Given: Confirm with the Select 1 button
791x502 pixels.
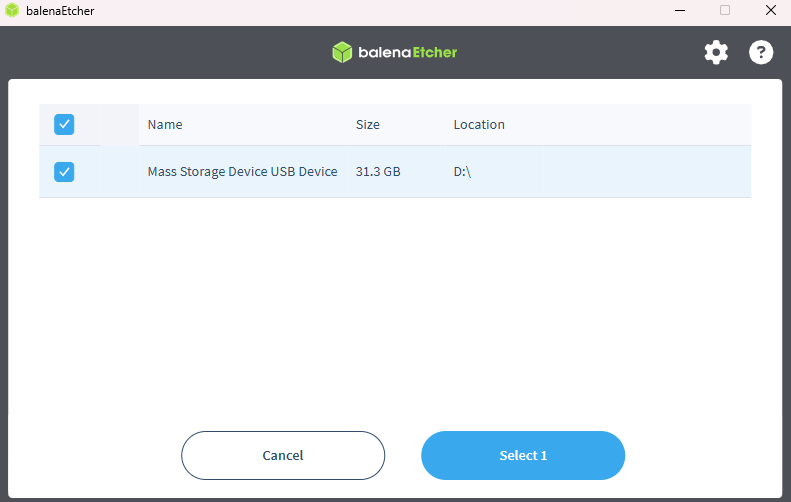Looking at the screenshot, I should [523, 456].
